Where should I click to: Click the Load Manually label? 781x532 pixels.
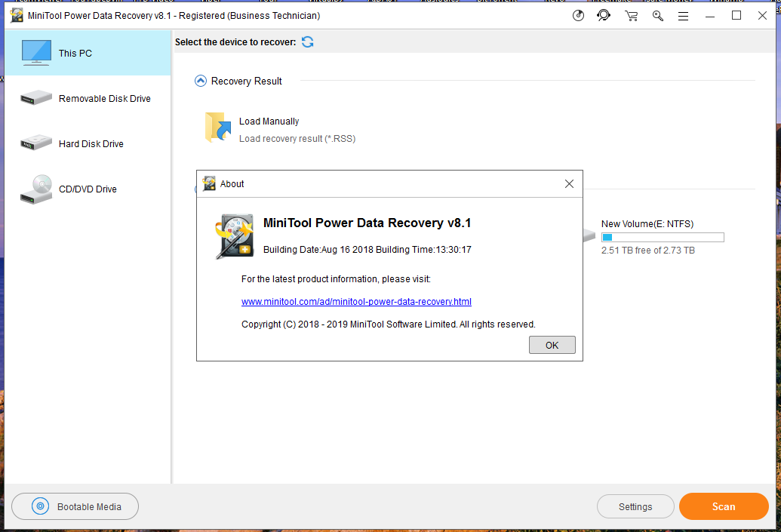pyautogui.click(x=269, y=121)
